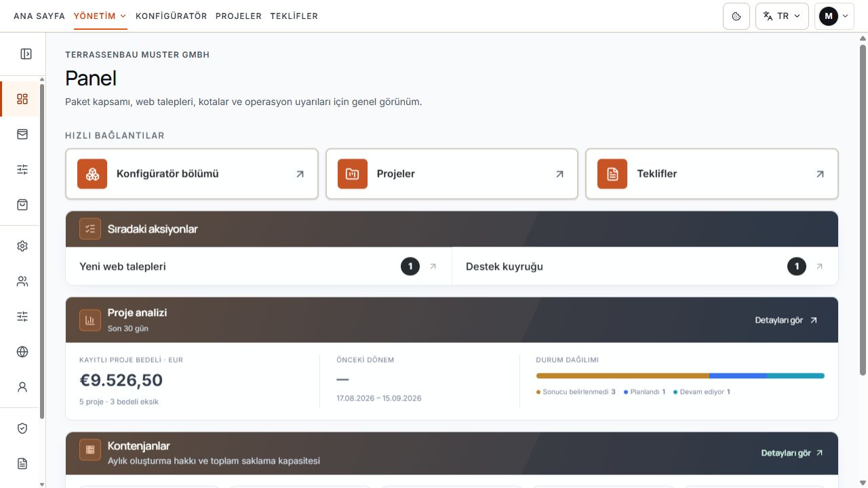This screenshot has height=488, width=868.
Task: Open arrow icon on Teklifler card
Action: pyautogui.click(x=820, y=174)
